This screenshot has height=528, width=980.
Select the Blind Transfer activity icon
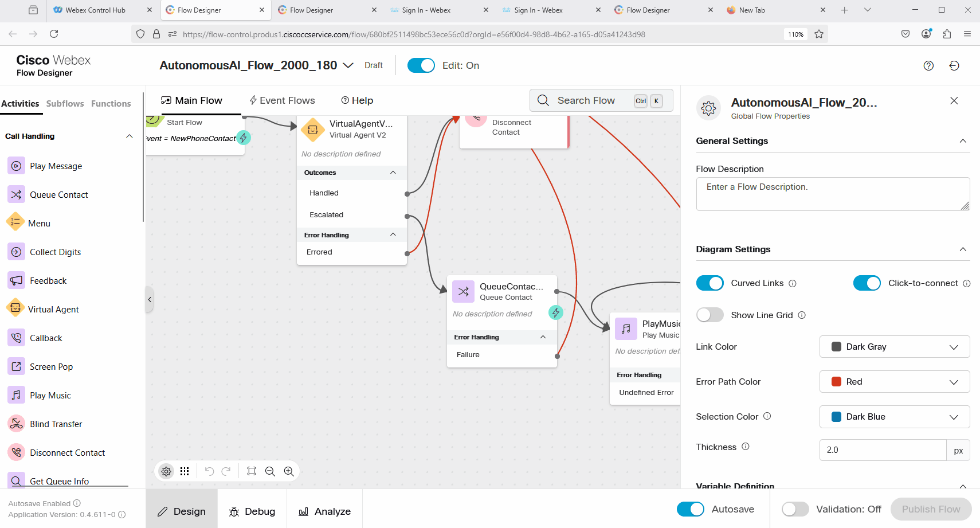tap(16, 424)
